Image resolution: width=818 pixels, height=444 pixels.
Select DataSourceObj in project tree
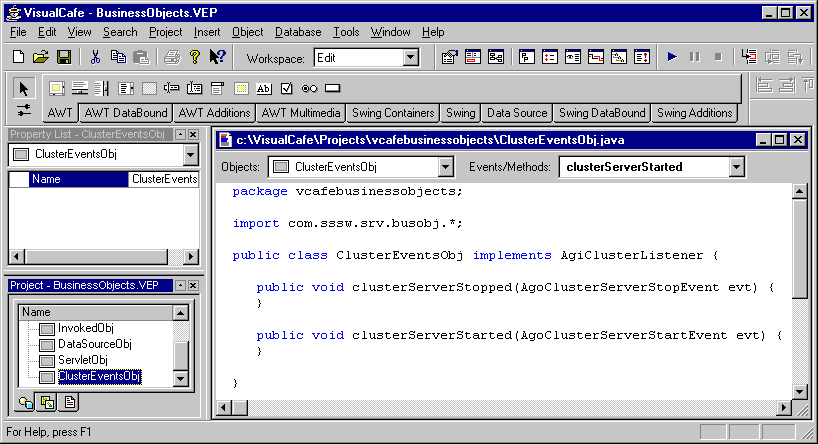(94, 344)
